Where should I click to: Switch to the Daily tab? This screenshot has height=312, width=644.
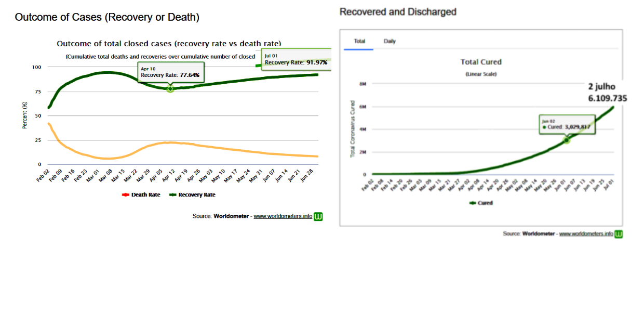(x=390, y=41)
